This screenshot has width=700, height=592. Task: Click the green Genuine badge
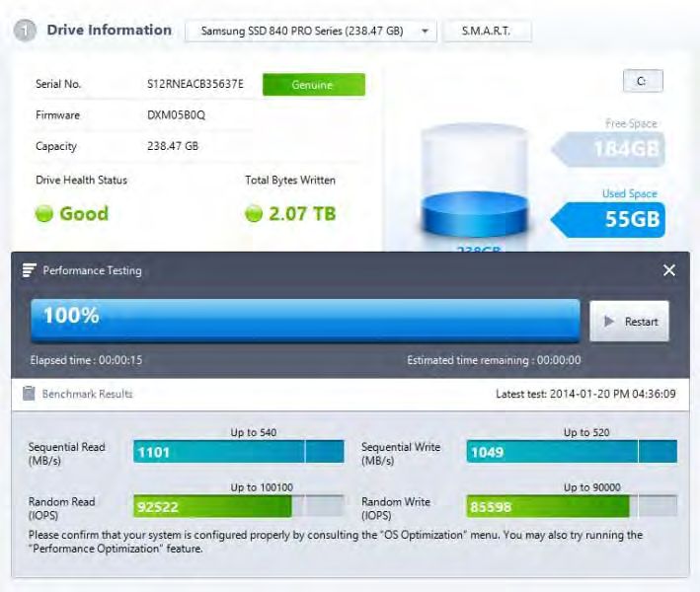[x=314, y=85]
